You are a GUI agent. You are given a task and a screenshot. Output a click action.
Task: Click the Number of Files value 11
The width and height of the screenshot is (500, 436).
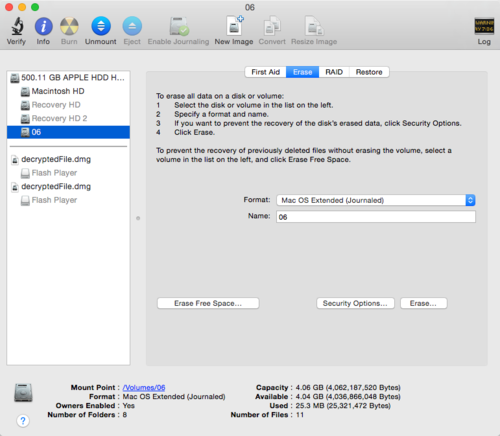(300, 415)
